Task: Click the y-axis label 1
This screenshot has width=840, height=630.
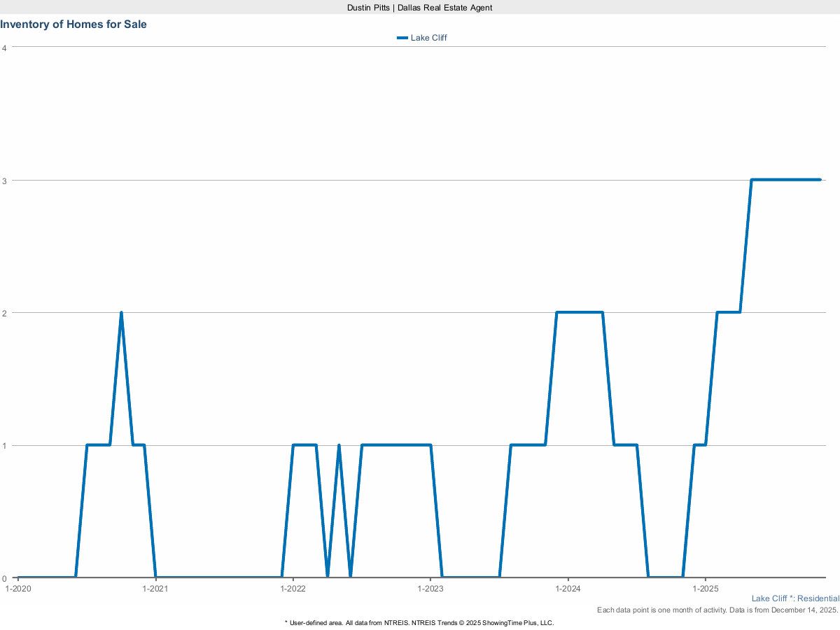Action: (5, 445)
